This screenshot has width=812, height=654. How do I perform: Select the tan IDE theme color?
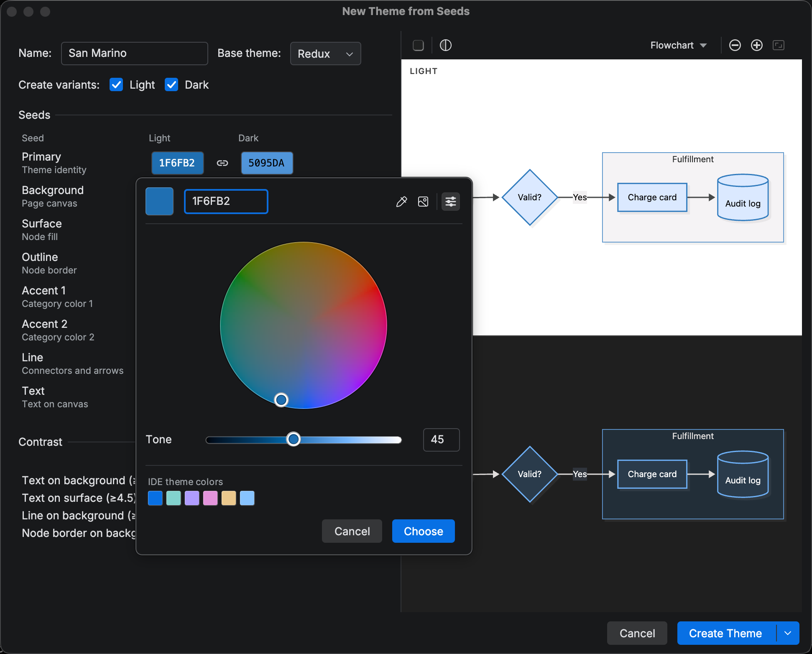point(229,498)
